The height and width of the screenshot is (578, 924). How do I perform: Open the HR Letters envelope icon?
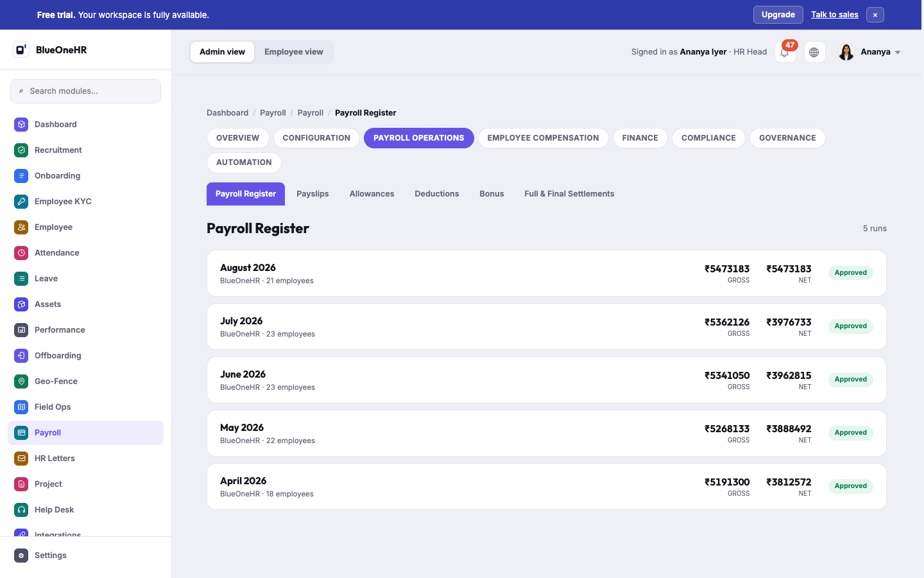[x=21, y=459]
